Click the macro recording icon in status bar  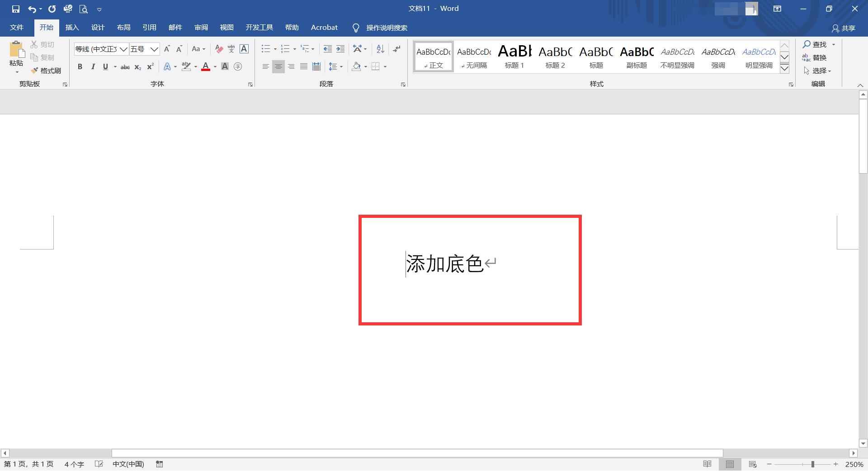(x=160, y=464)
